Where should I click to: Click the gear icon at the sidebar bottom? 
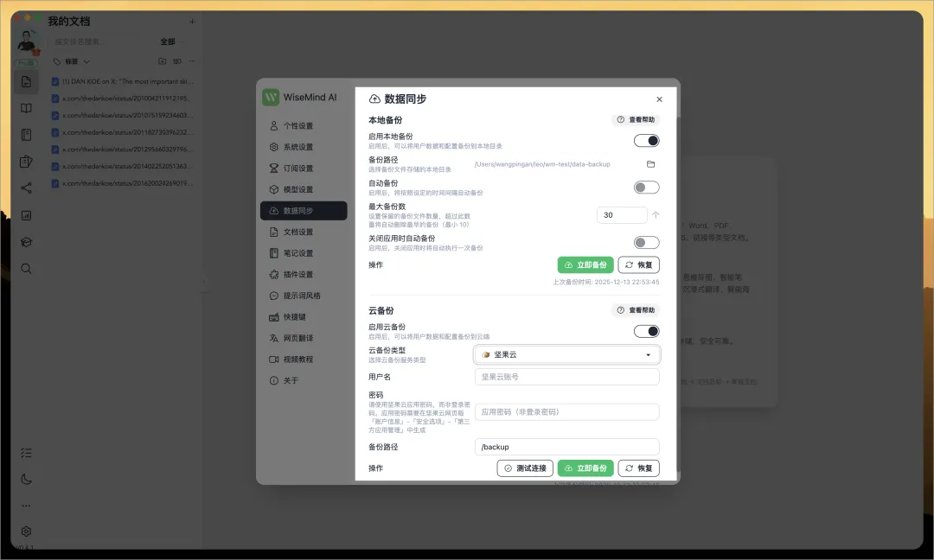(26, 531)
